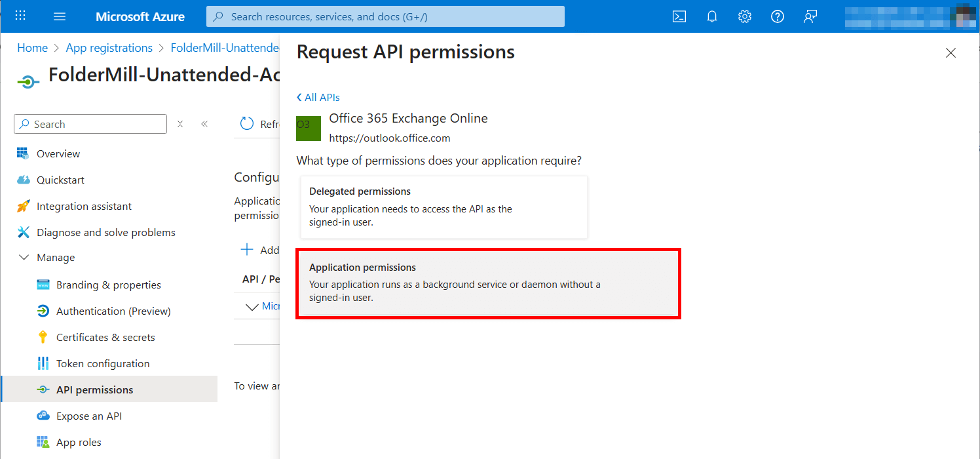Open the portal hamburger menu
The image size is (980, 459).
[x=60, y=16]
